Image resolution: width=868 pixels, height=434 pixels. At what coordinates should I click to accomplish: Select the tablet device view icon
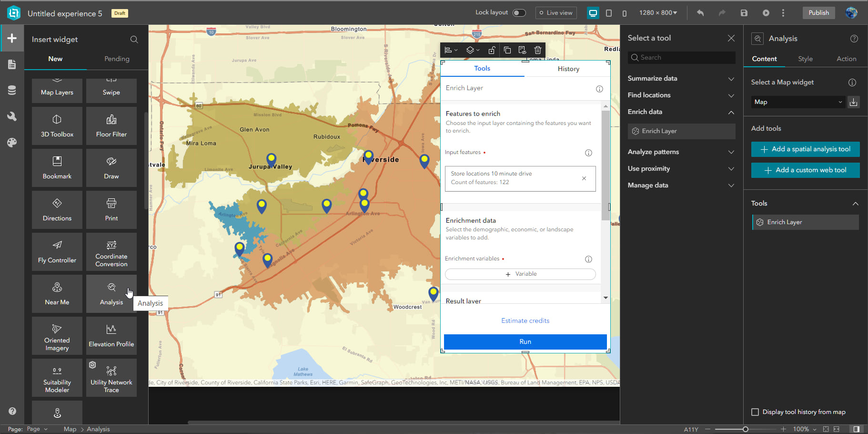click(x=609, y=13)
